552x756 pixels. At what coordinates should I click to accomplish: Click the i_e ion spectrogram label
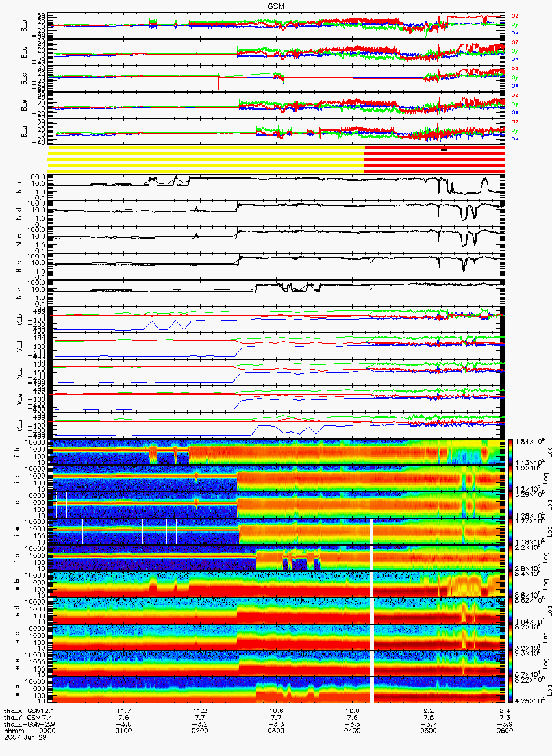point(16,532)
